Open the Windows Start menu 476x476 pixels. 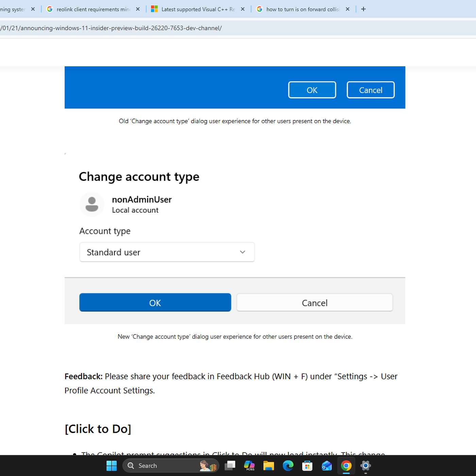pyautogui.click(x=112, y=465)
